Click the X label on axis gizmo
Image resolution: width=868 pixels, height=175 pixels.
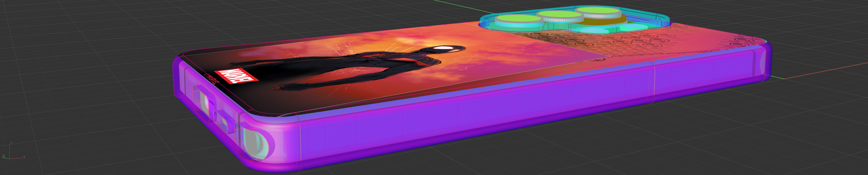(24, 157)
